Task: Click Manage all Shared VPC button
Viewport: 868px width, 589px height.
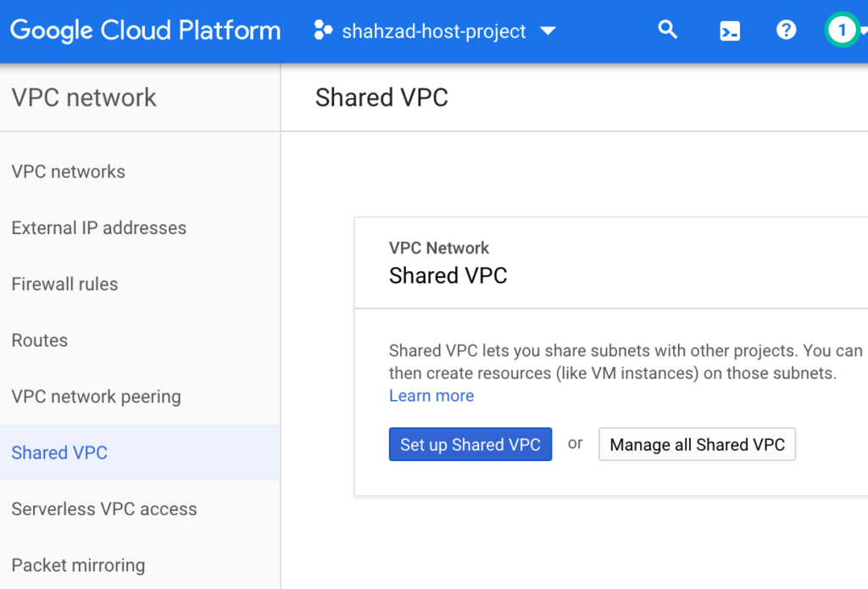Action: coord(697,444)
